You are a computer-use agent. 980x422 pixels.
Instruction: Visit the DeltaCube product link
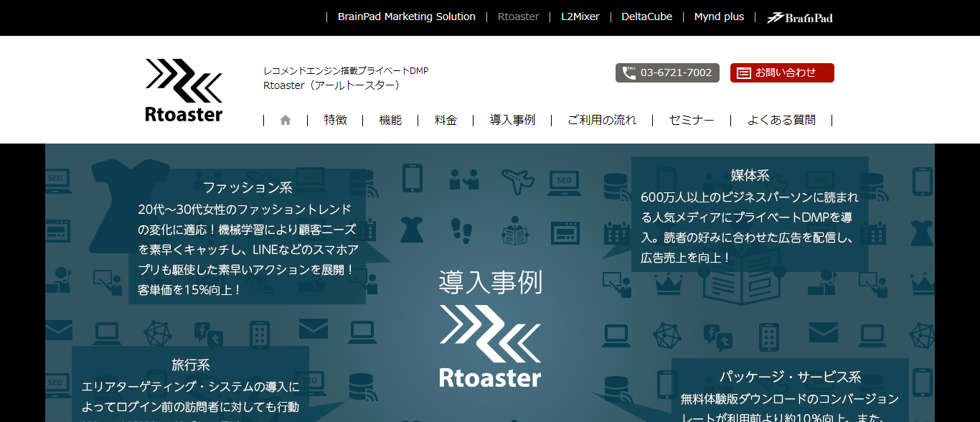(647, 17)
